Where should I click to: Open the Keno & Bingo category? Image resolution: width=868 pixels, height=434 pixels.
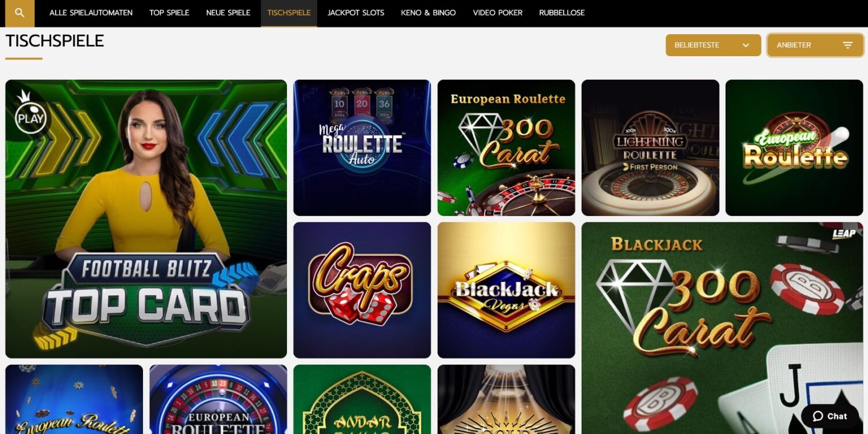pyautogui.click(x=428, y=13)
